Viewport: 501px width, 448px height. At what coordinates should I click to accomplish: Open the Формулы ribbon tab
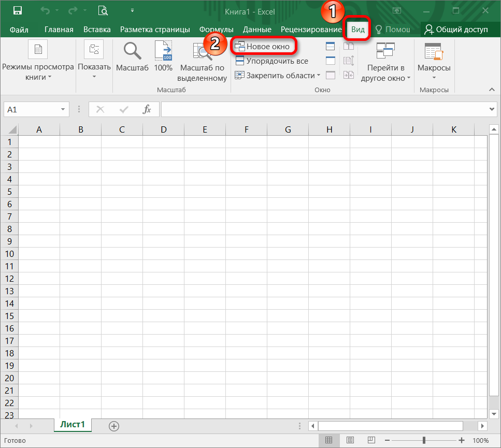point(216,30)
